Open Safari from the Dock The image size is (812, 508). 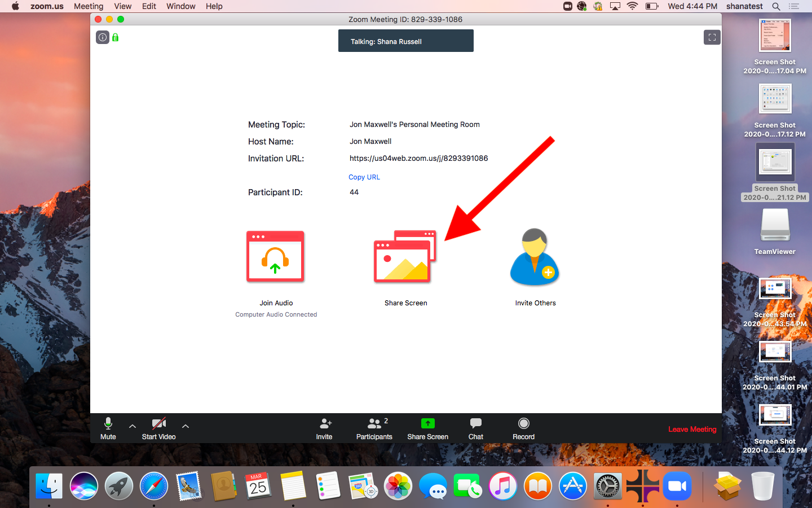point(154,485)
